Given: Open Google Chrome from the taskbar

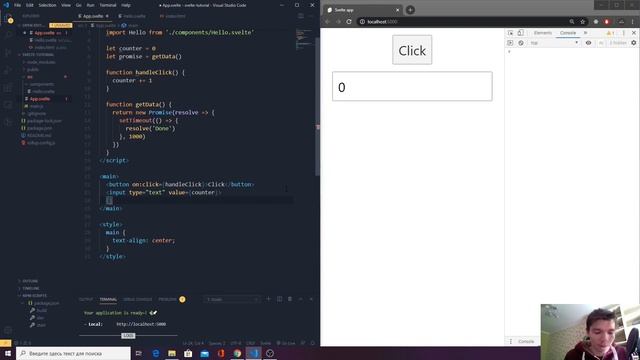Looking at the screenshot, I should (237, 353).
